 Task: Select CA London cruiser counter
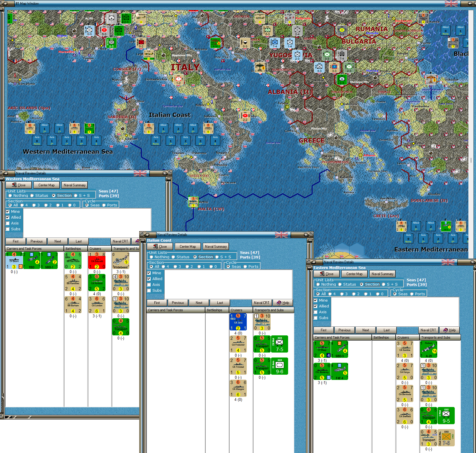click(x=97, y=305)
